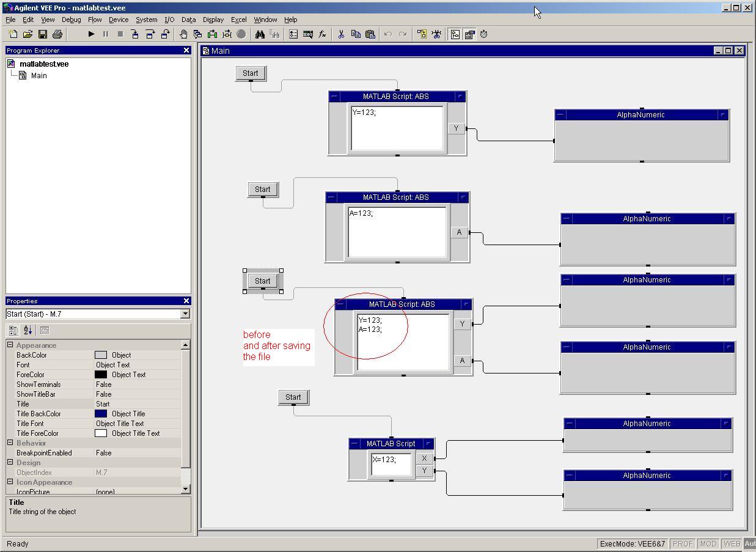The image size is (756, 552).
Task: Open the Debug menu
Action: coord(71,20)
